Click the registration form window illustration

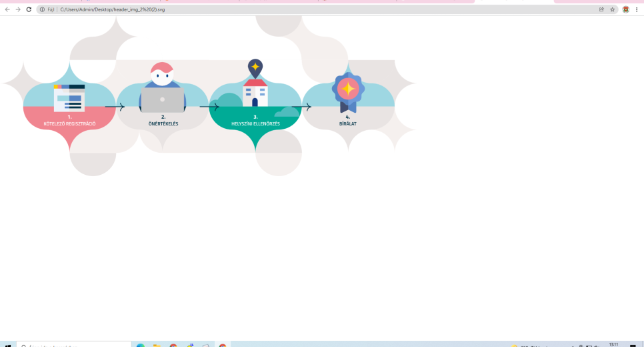(x=69, y=97)
